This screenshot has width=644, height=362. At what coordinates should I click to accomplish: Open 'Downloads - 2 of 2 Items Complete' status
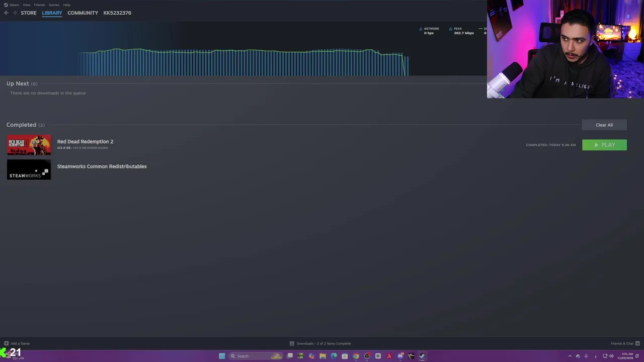324,343
